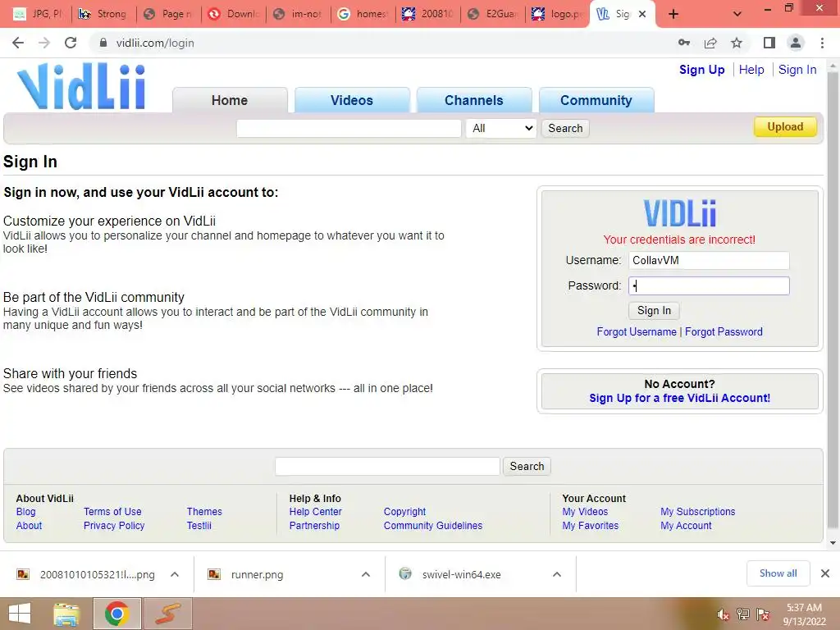Screen dimensions: 840x630
Task: Open the runner.png download
Action: (x=257, y=574)
